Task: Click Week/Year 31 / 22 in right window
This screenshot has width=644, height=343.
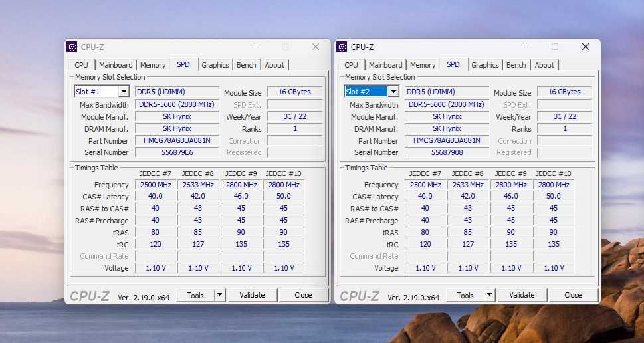Action: (564, 116)
